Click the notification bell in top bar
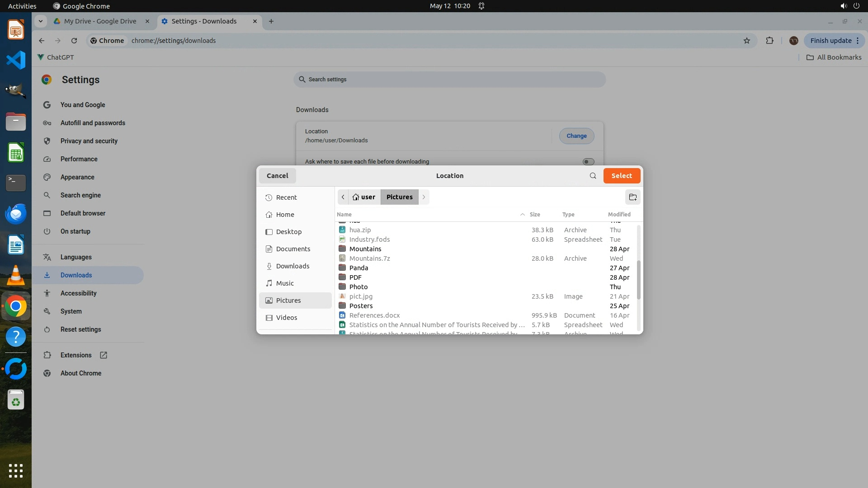Screen dimensions: 868x488 point(481,6)
